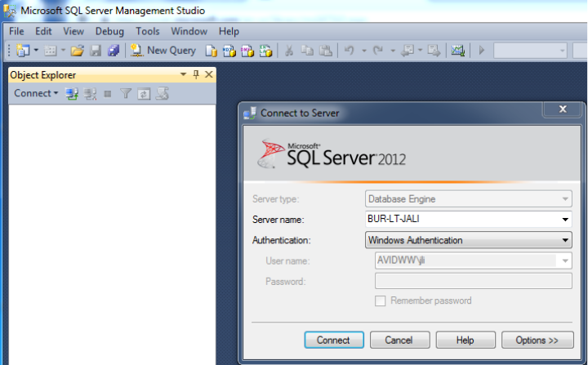Image resolution: width=588 pixels, height=365 pixels.
Task: Open Object Explorer Connect dropdown
Action: click(x=36, y=93)
